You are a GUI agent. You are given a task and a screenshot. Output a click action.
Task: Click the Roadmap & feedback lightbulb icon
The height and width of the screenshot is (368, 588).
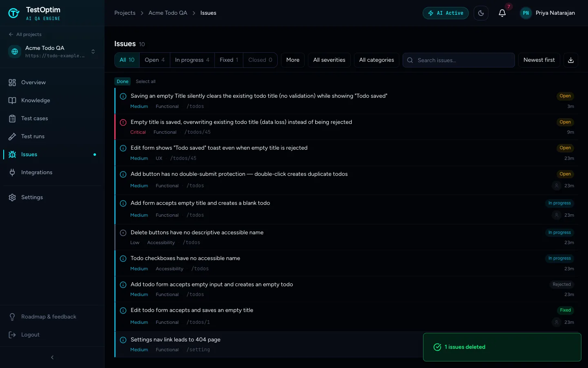[x=12, y=317]
